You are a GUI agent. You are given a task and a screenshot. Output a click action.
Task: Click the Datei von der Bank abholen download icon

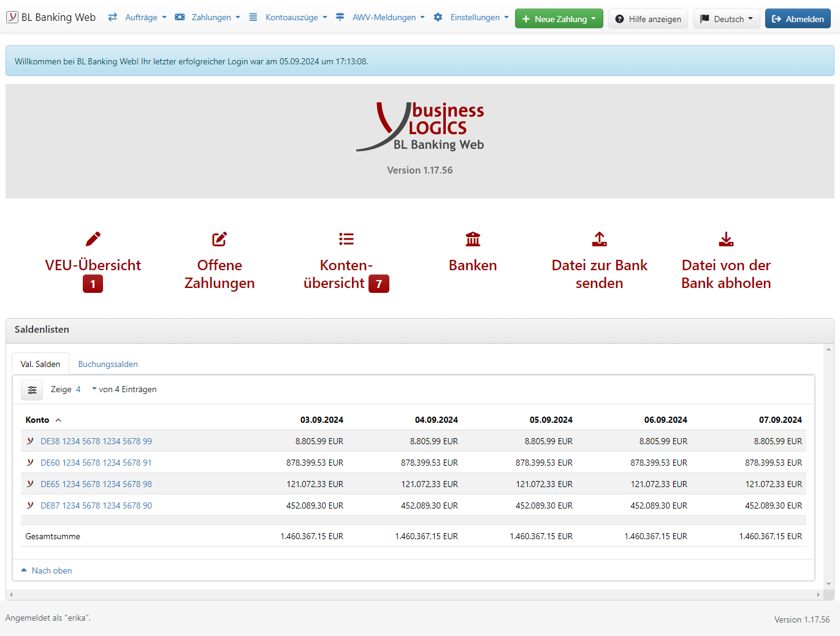click(726, 239)
